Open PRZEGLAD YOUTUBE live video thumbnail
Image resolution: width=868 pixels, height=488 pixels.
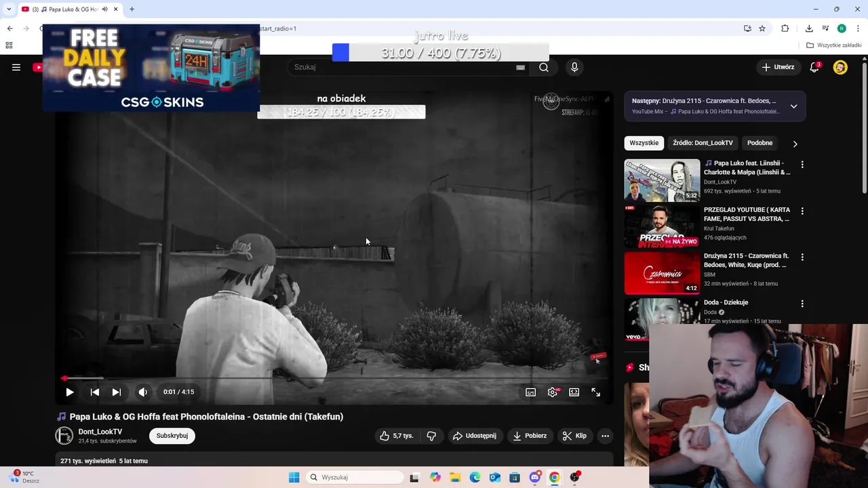pos(662,226)
